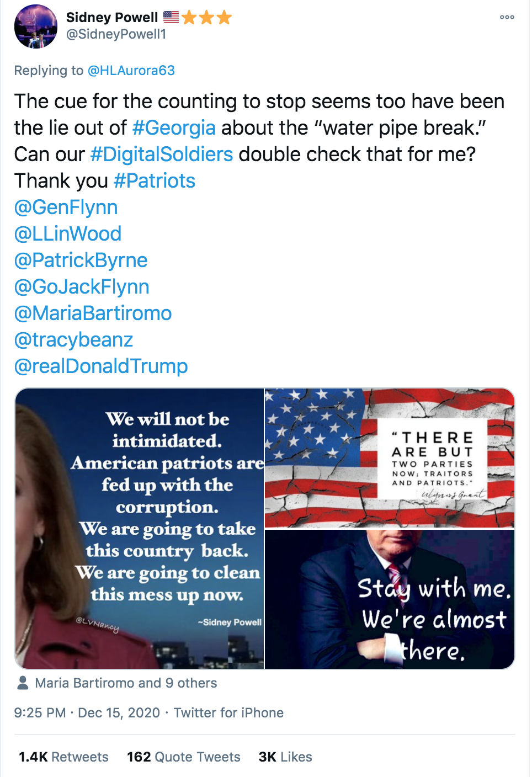Open the 162 Quote Tweets list
Viewport: 532px width, 777px height.
coord(184,757)
